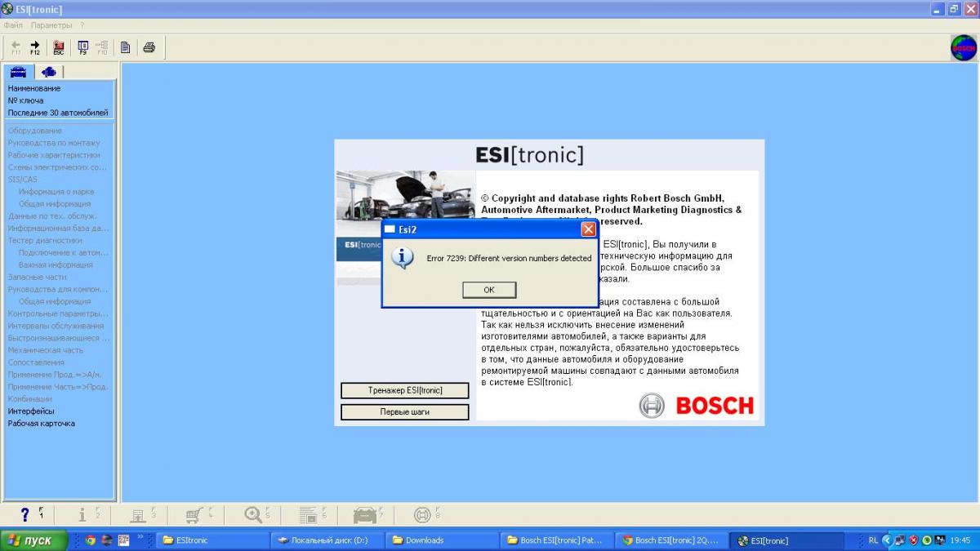
Task: Select Интерфейсы in the sidebar
Action: [x=31, y=411]
